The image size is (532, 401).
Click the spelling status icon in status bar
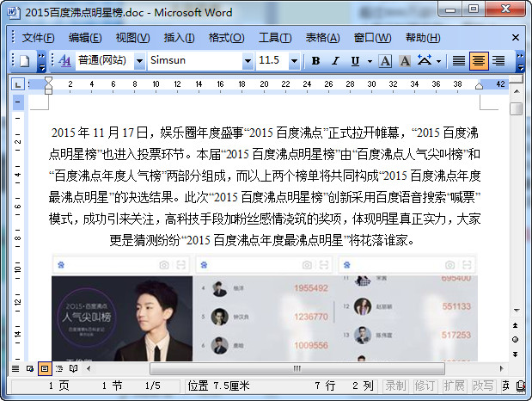[x=521, y=386]
